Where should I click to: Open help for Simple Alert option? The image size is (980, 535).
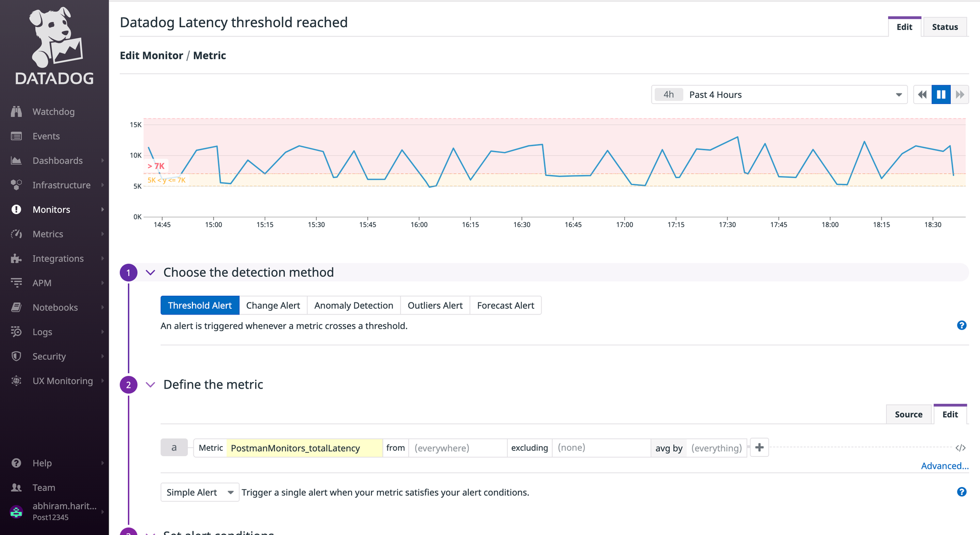tap(962, 492)
